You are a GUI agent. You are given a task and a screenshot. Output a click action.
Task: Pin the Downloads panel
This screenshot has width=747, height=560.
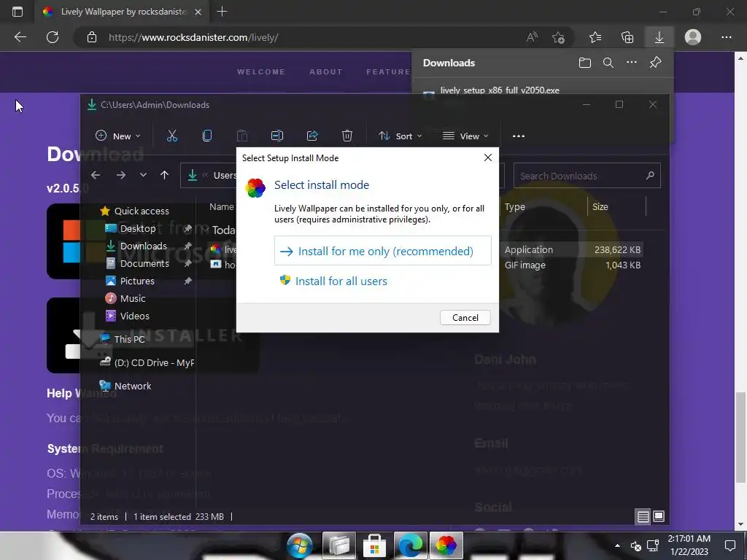pos(656,63)
